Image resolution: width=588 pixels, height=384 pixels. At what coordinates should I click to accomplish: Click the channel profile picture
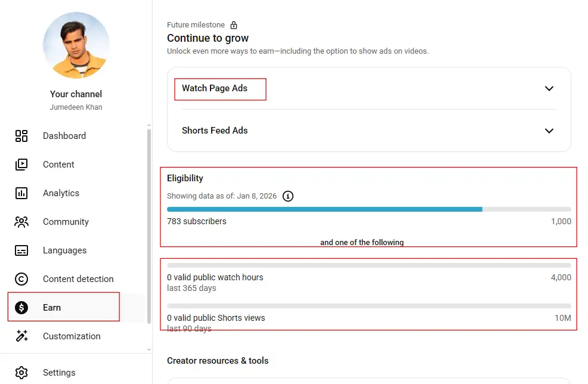pos(76,45)
